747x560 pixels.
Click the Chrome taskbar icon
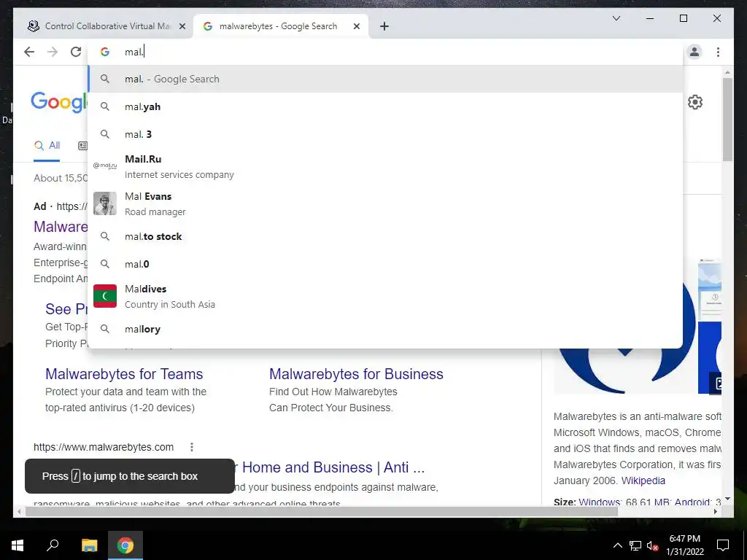[125, 545]
